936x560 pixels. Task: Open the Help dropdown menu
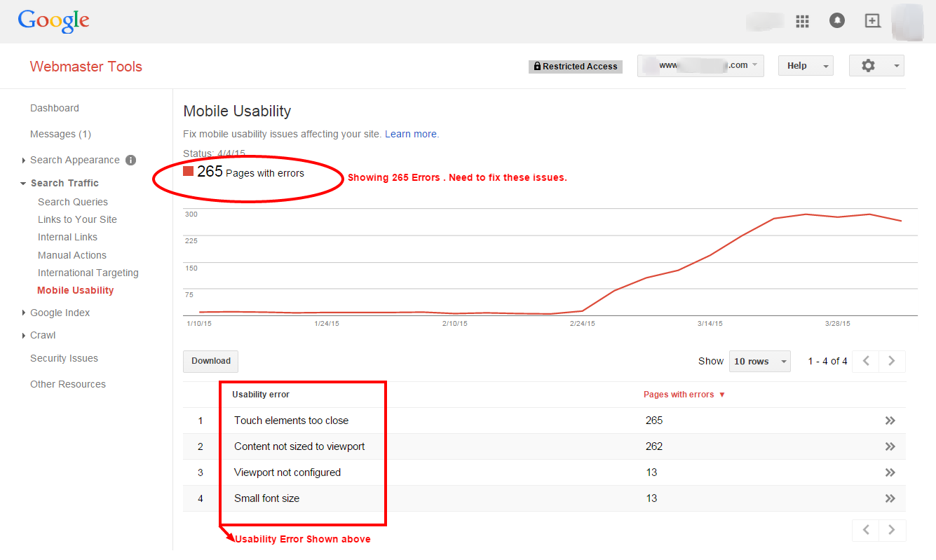pyautogui.click(x=806, y=66)
